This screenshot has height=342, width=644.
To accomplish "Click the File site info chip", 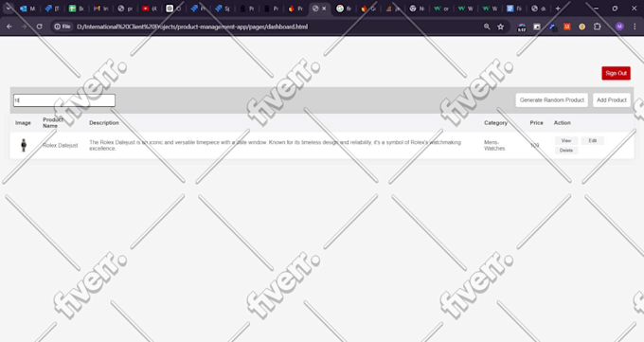I will click(x=63, y=27).
